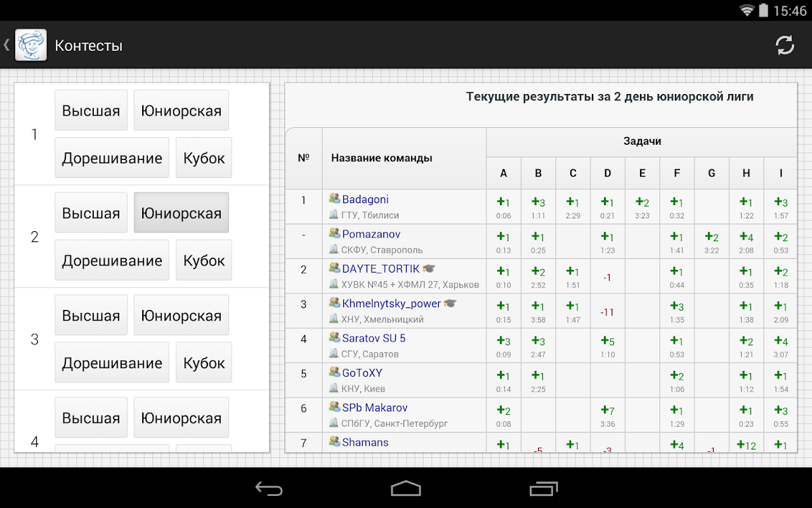Open Кубок for day 3
This screenshot has height=508, width=812.
tap(204, 363)
